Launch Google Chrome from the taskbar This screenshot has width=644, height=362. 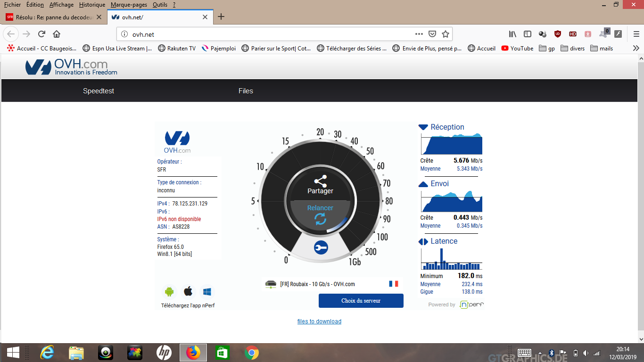click(x=252, y=353)
